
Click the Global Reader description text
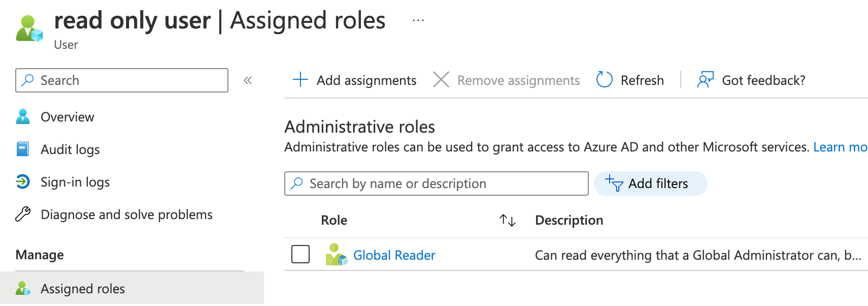(x=698, y=255)
